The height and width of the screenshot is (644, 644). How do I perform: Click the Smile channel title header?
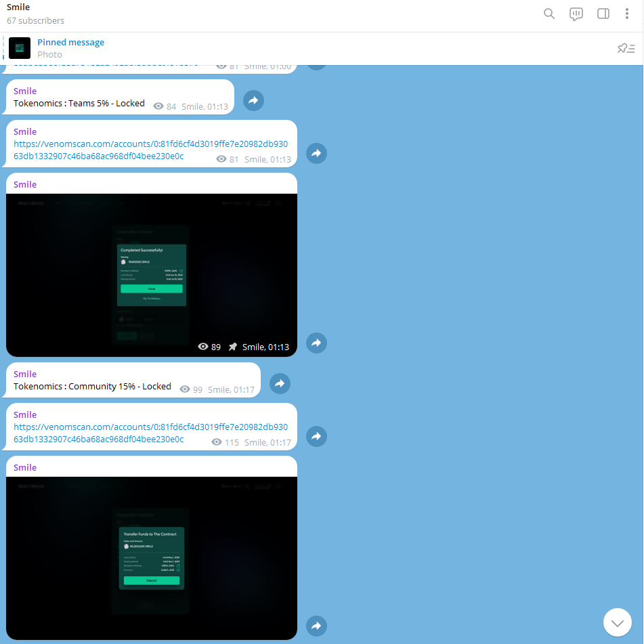pos(18,7)
